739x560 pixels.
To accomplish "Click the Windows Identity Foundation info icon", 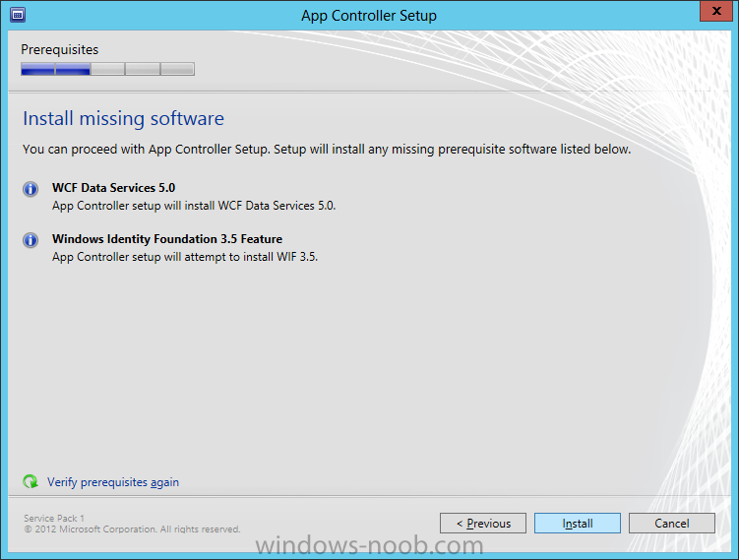I will (x=31, y=240).
